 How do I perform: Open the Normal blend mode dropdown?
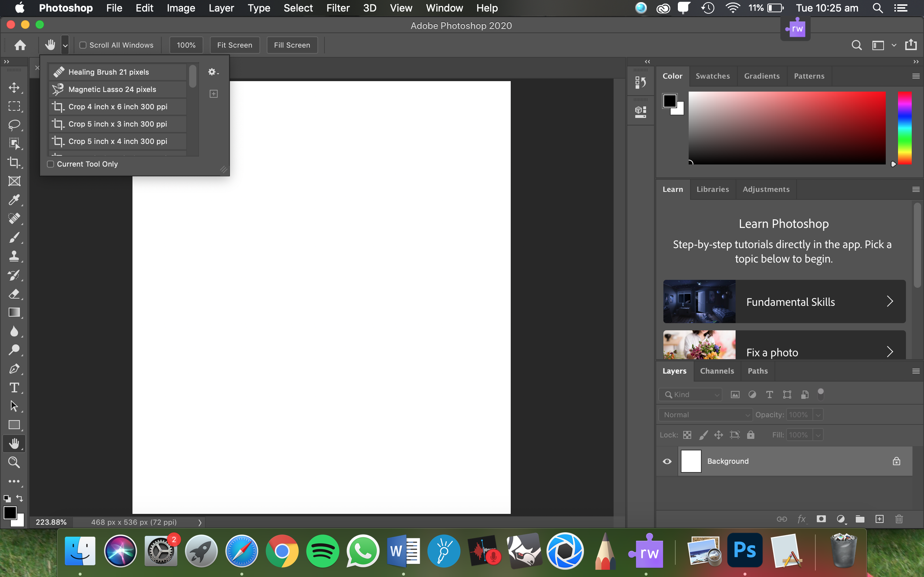coord(705,414)
